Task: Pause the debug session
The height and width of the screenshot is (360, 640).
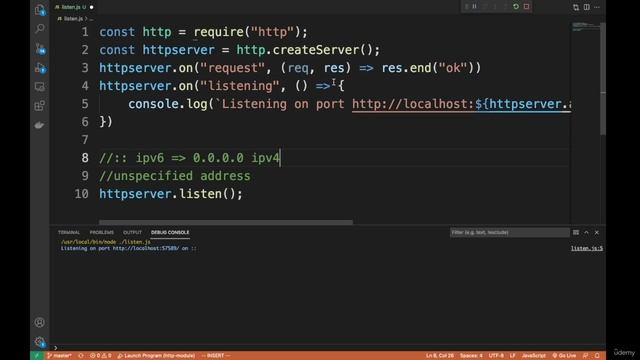Action: pyautogui.click(x=475, y=7)
